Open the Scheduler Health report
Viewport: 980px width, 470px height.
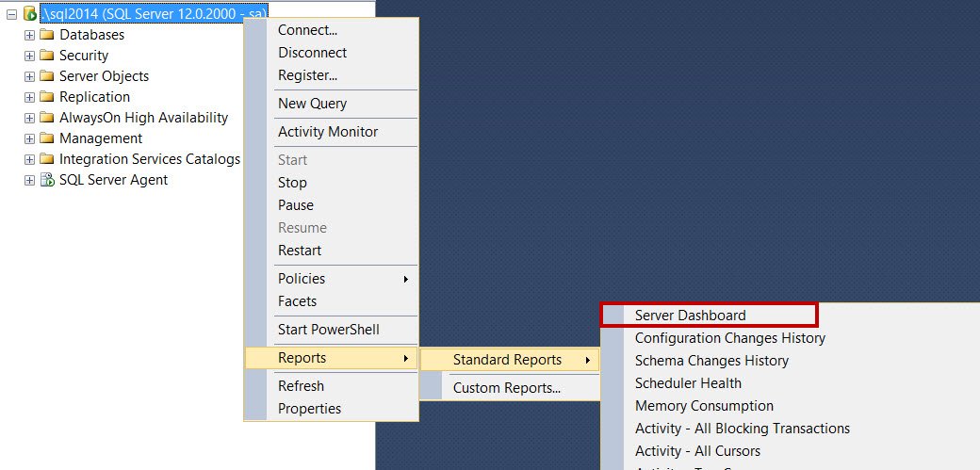[x=688, y=383]
